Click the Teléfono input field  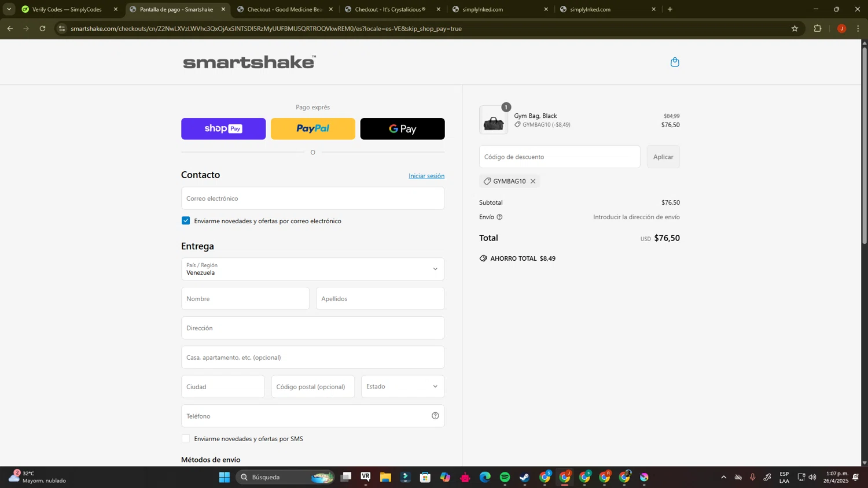tap(313, 416)
